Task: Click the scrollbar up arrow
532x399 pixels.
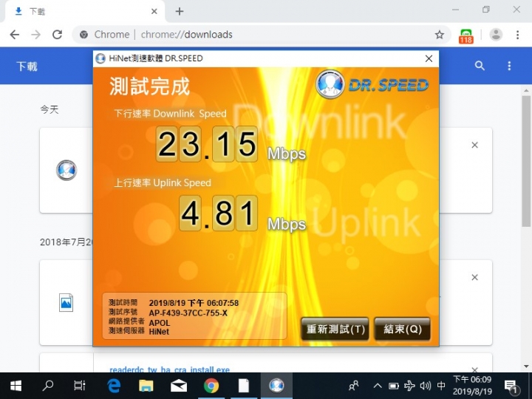Action: point(526,91)
